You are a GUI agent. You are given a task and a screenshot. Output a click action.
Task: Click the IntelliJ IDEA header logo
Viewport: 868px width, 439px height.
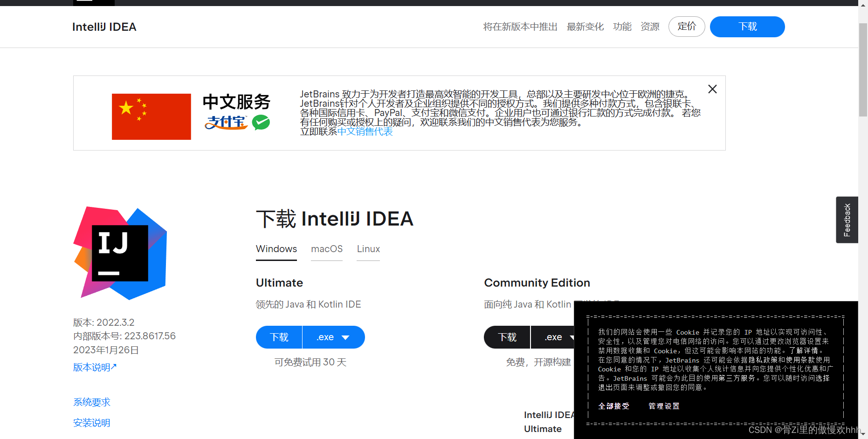point(104,27)
